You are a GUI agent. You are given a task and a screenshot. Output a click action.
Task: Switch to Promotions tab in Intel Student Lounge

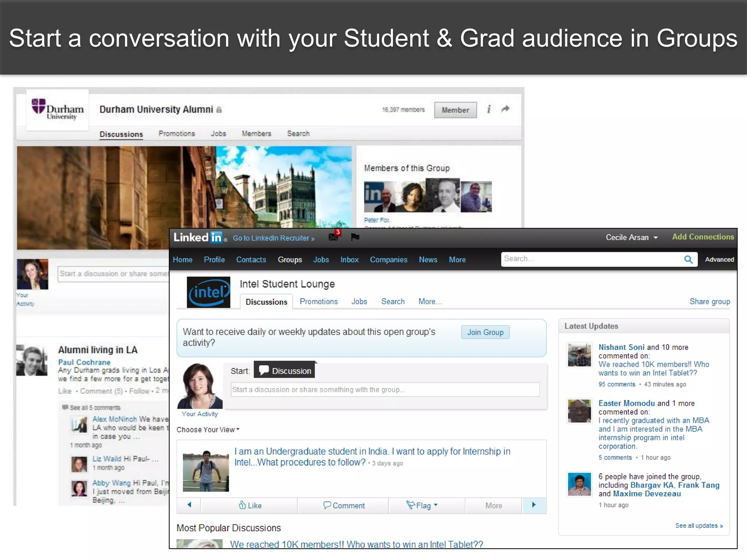coord(318,302)
